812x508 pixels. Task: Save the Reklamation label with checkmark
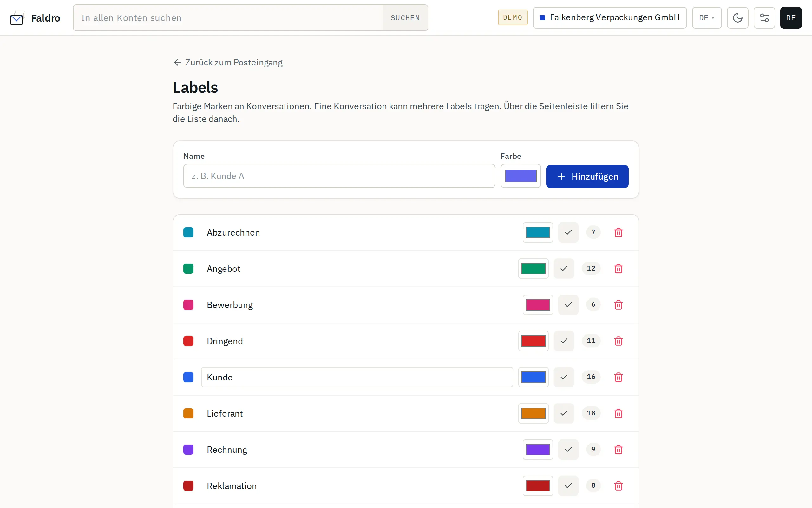568,486
